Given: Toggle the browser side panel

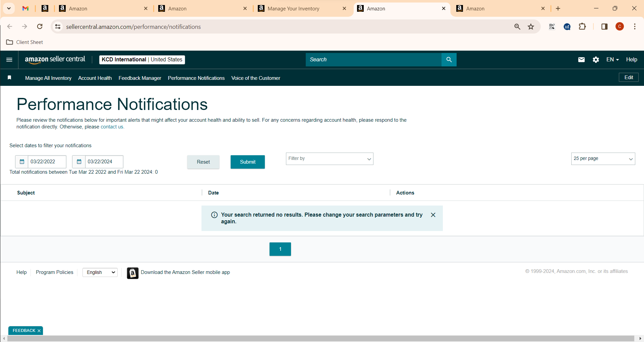Looking at the screenshot, I should pyautogui.click(x=604, y=26).
